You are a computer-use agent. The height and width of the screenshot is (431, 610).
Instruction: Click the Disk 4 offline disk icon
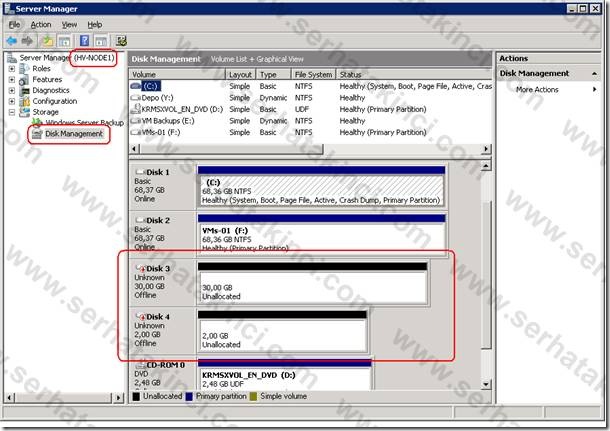(x=140, y=317)
